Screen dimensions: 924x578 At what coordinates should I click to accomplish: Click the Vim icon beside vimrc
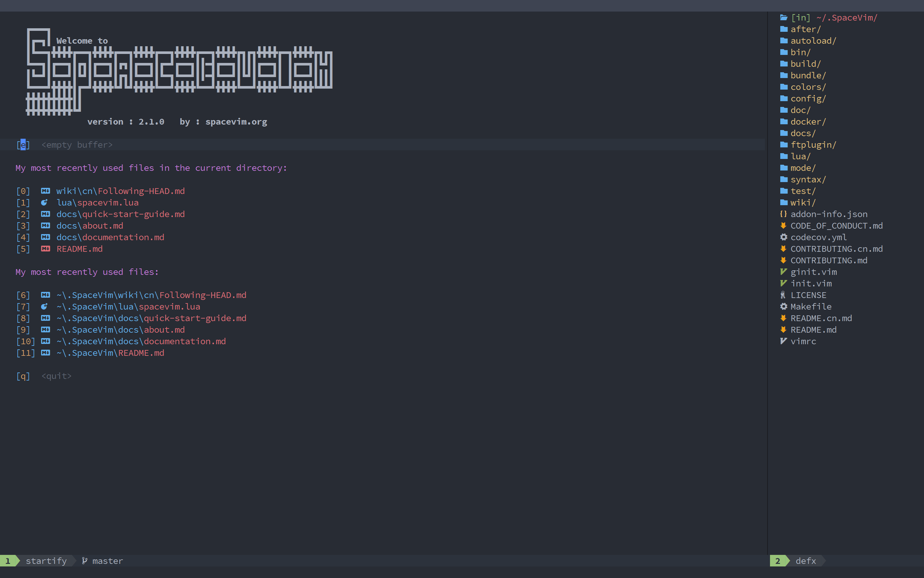[783, 341]
